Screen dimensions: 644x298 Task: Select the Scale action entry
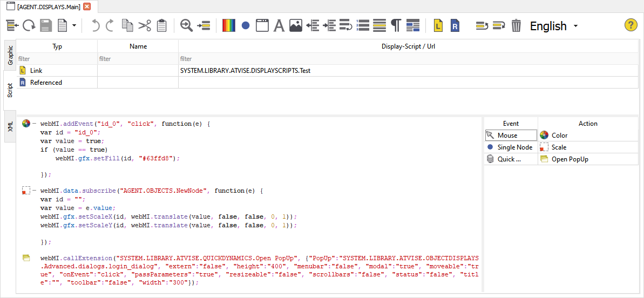coord(588,147)
